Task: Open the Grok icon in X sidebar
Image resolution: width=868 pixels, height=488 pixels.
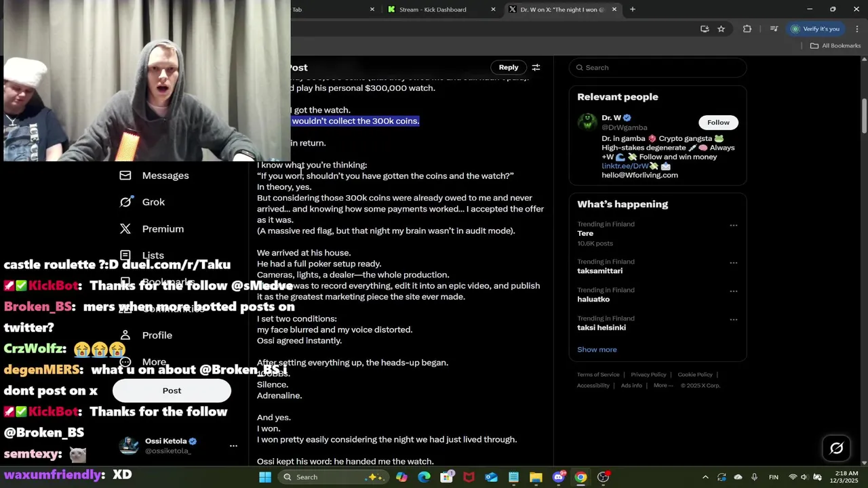Action: (125, 202)
